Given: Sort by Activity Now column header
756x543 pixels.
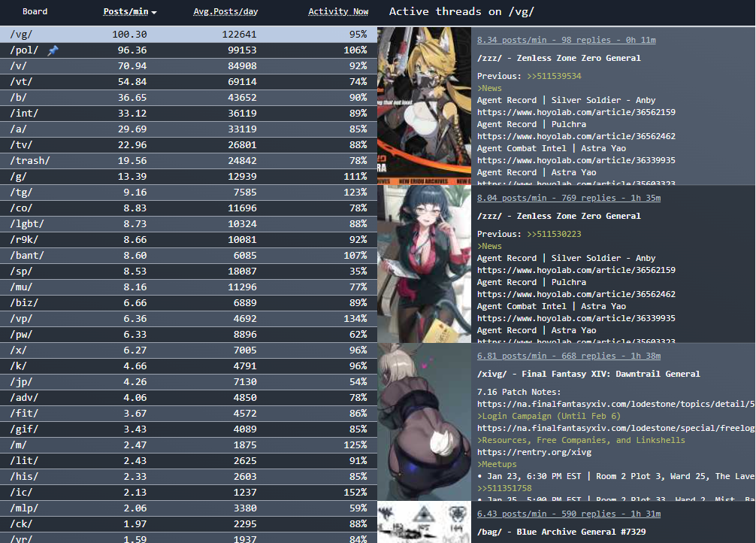Looking at the screenshot, I should [338, 11].
